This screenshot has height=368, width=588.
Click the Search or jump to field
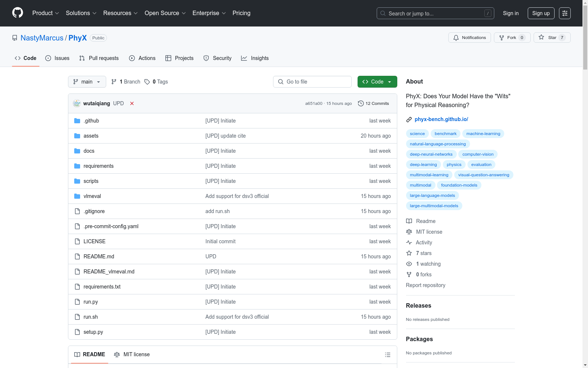click(x=435, y=13)
